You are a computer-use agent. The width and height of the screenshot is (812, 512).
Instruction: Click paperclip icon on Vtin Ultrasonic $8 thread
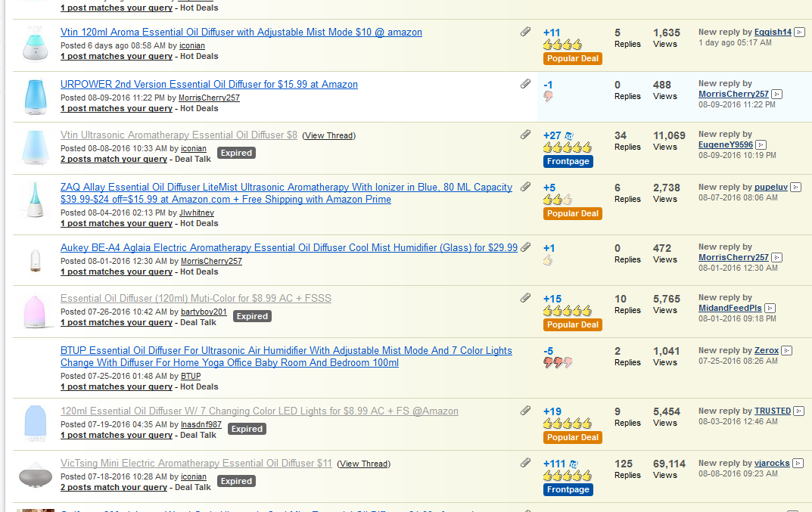click(x=525, y=134)
